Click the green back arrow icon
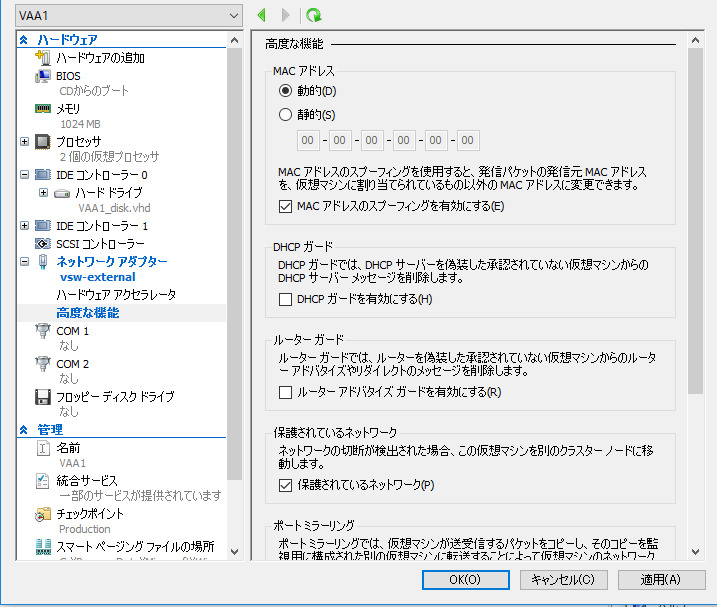This screenshot has width=717, height=607. coord(262,15)
